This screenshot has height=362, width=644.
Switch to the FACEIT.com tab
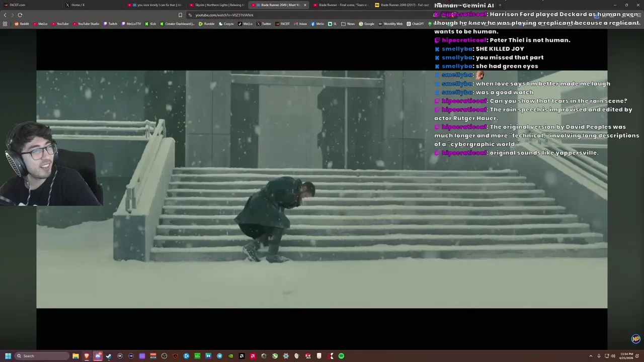(x=30, y=5)
